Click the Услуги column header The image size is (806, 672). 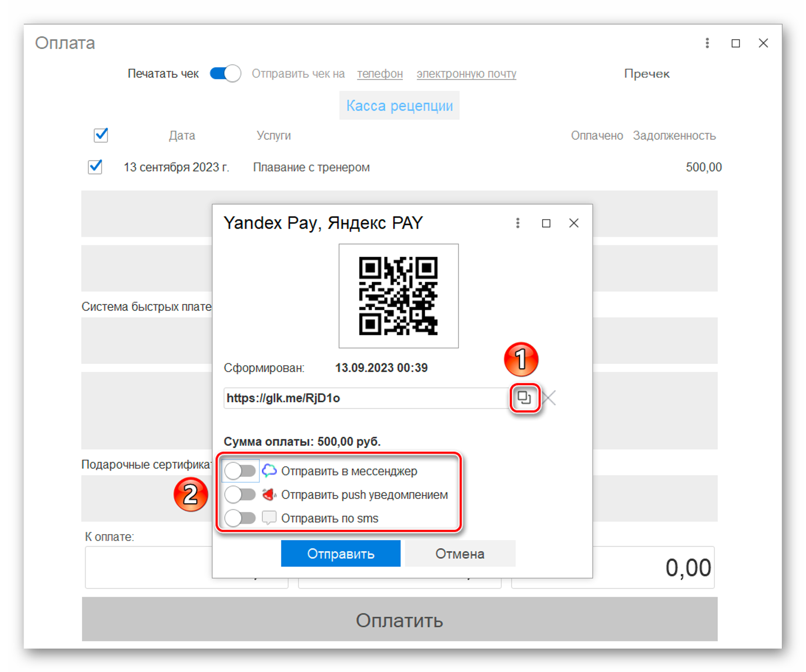pyautogui.click(x=274, y=135)
